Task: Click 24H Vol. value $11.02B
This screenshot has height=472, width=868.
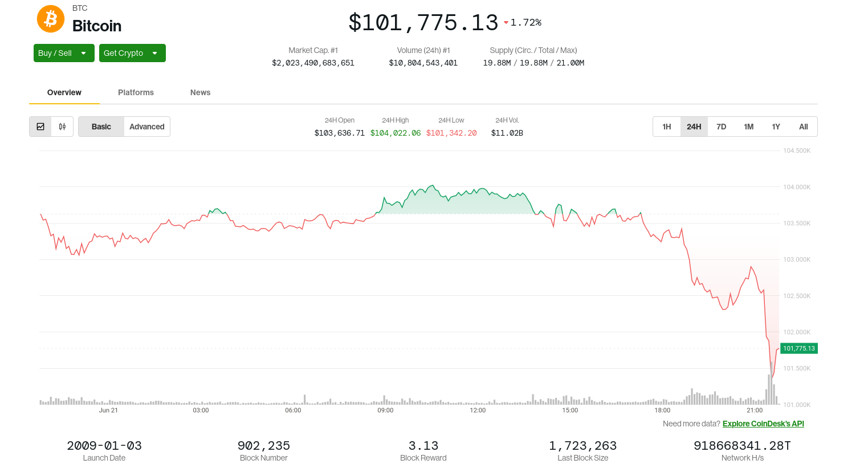Action: coord(507,133)
